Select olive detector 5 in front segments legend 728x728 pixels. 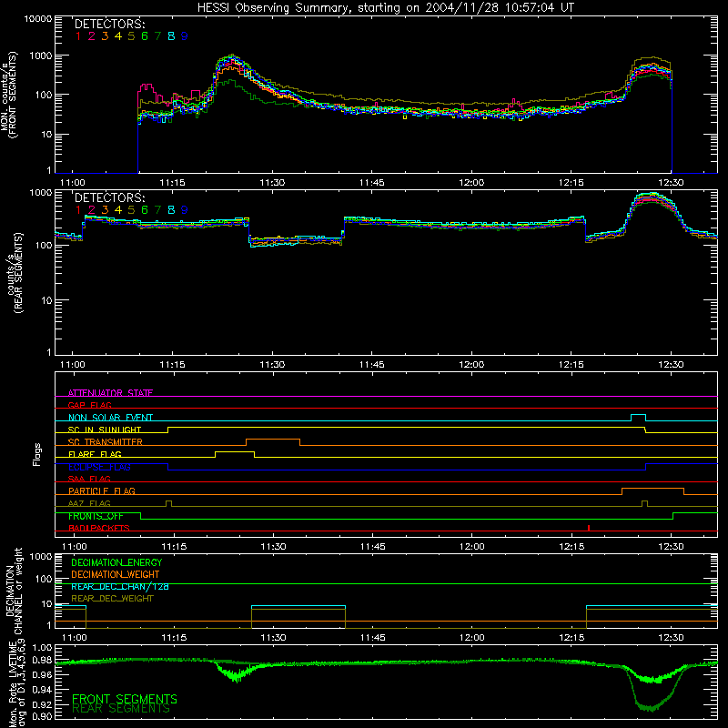(x=131, y=36)
